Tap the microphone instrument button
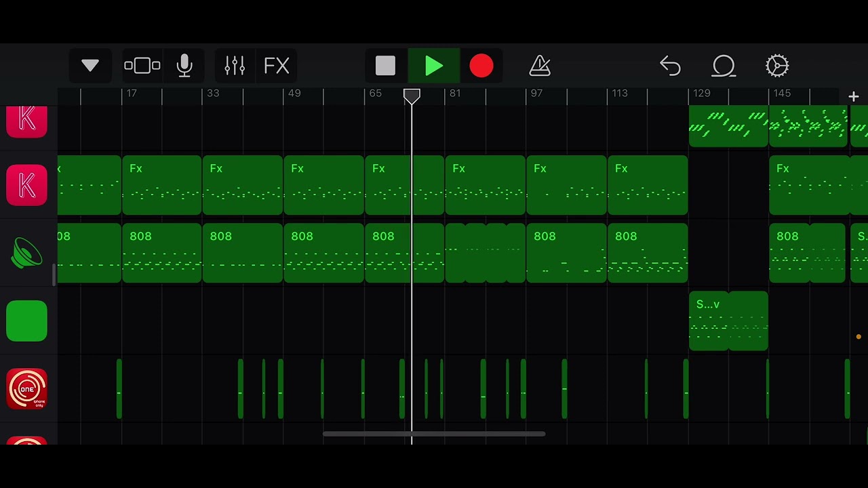This screenshot has height=488, width=868. pyautogui.click(x=184, y=66)
